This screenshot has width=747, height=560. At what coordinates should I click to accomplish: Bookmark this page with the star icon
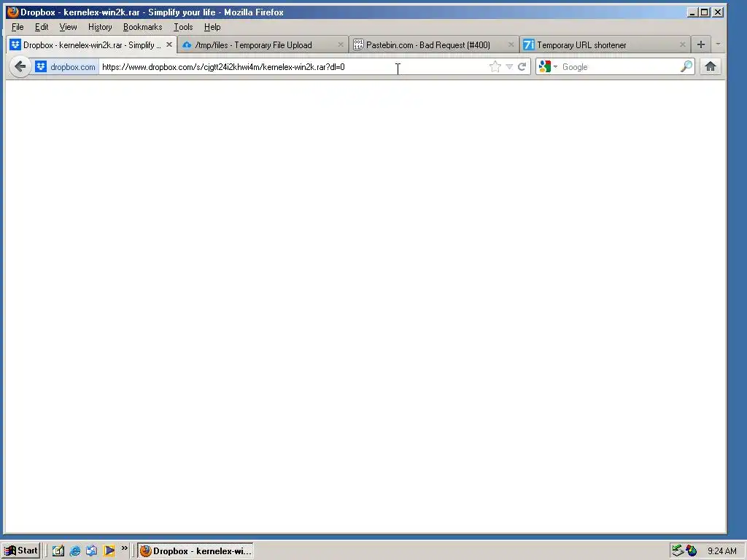tap(495, 66)
